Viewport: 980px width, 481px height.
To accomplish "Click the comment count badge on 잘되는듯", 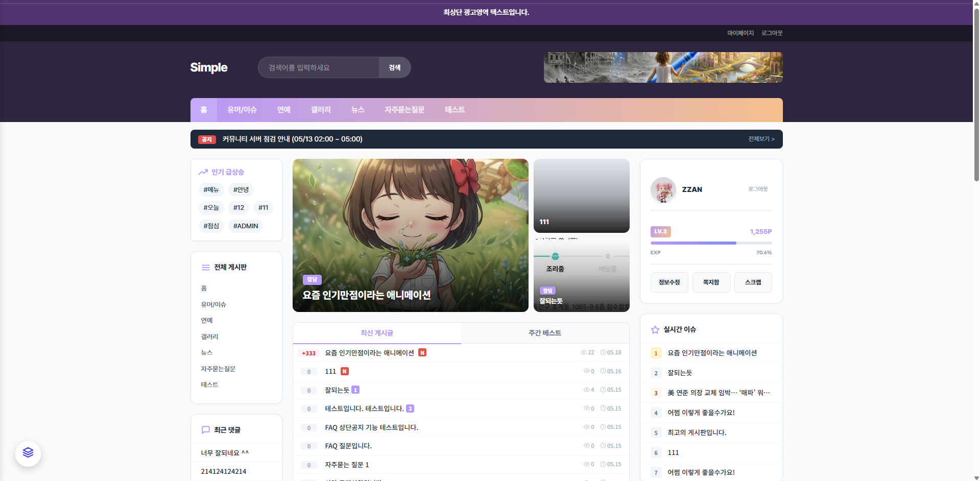I will (x=355, y=390).
